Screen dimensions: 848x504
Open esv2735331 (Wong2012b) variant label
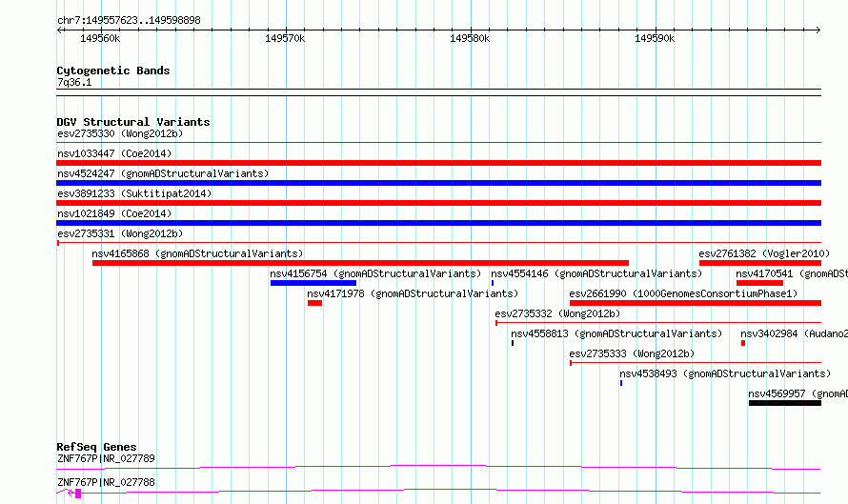(120, 233)
